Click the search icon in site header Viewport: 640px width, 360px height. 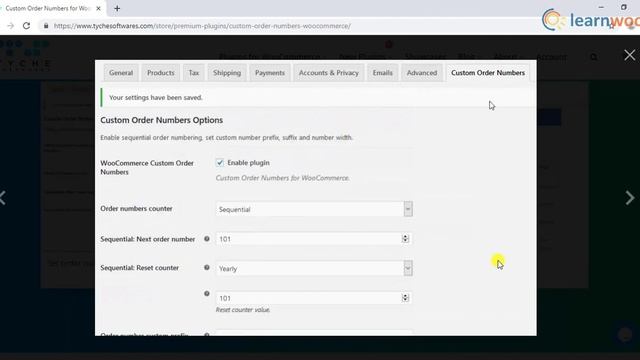pyautogui.click(x=594, y=57)
